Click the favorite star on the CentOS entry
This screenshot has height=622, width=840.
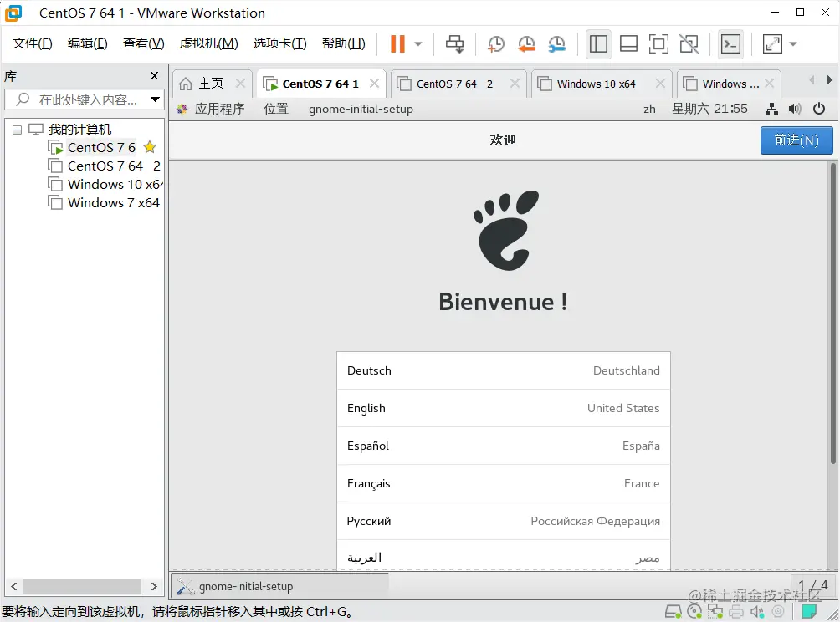pos(150,147)
